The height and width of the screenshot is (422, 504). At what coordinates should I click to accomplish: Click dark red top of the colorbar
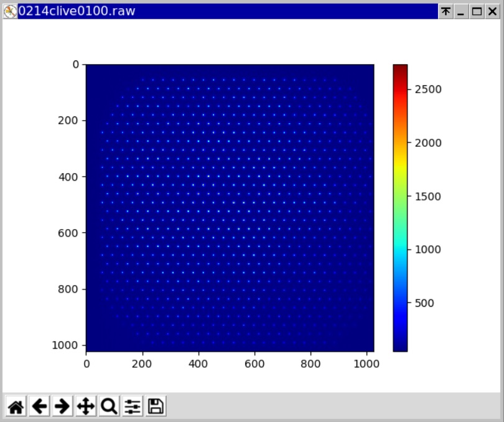(x=400, y=68)
